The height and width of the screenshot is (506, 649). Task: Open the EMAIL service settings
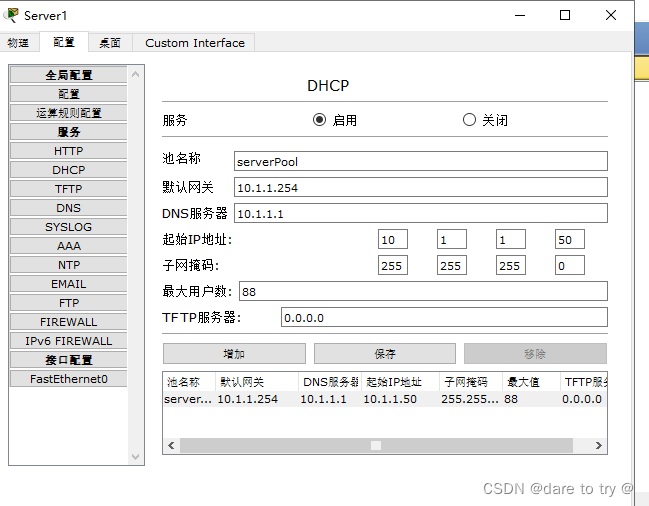69,284
